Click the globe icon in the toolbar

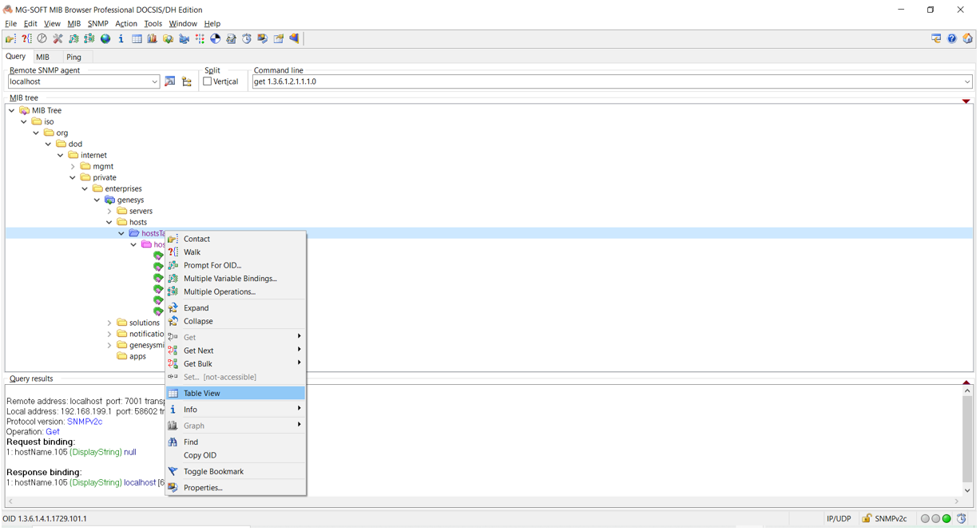(105, 39)
